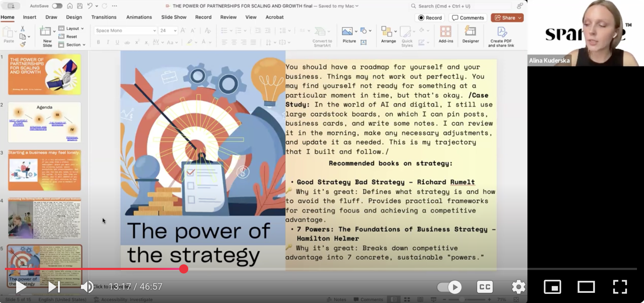Open the Add-ins button
Viewport: 644px width, 303px height.
tap(446, 34)
